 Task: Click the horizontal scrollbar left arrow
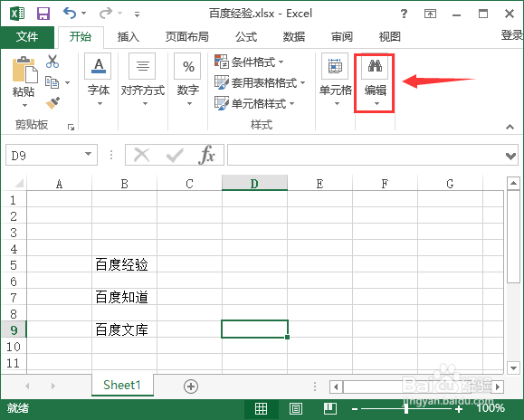point(336,387)
